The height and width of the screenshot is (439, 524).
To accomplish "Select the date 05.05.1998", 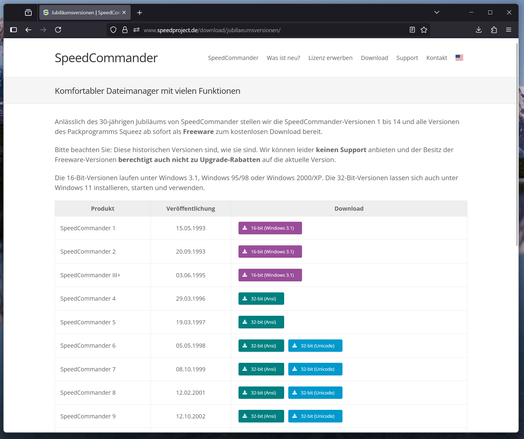I will [x=190, y=345].
